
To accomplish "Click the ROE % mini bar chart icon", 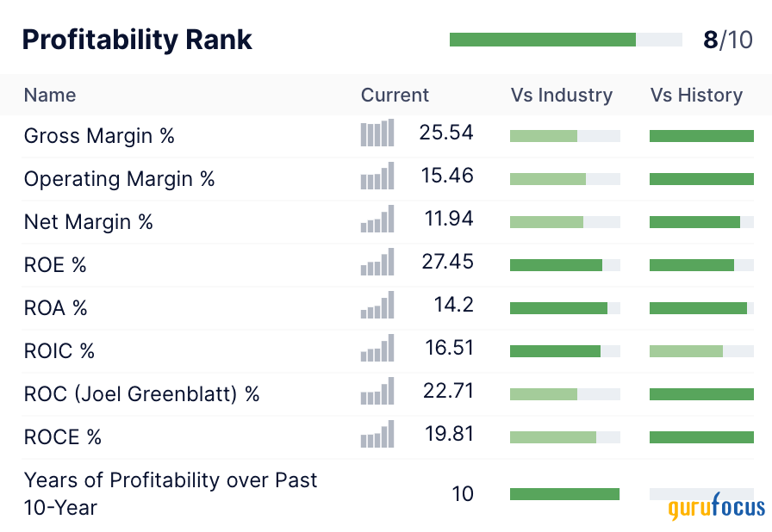I will [x=377, y=263].
